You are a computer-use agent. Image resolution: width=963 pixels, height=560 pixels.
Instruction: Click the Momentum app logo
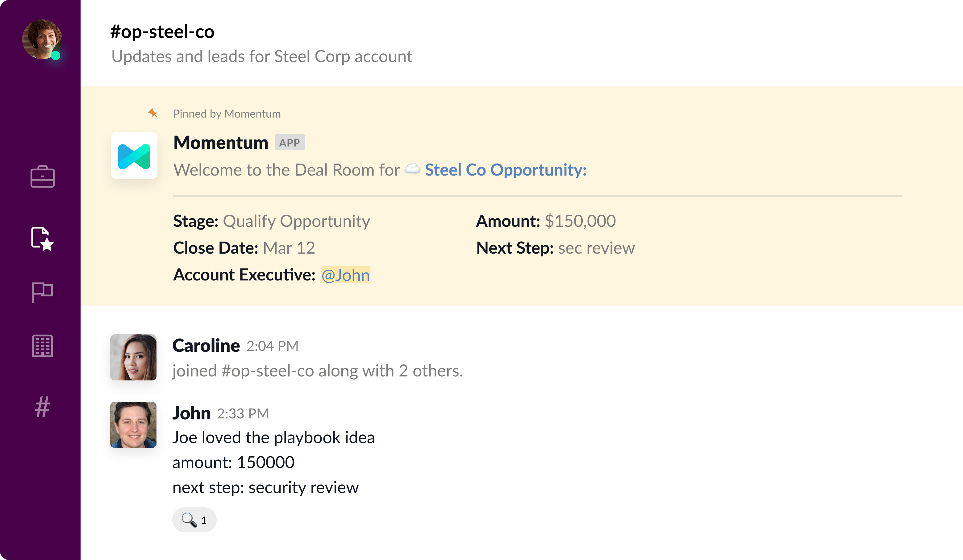pos(134,156)
